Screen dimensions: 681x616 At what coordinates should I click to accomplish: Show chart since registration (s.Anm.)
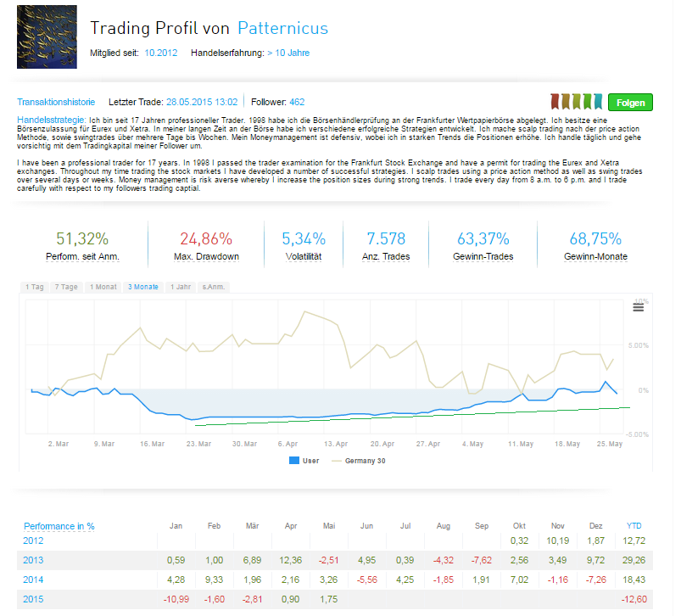214,287
